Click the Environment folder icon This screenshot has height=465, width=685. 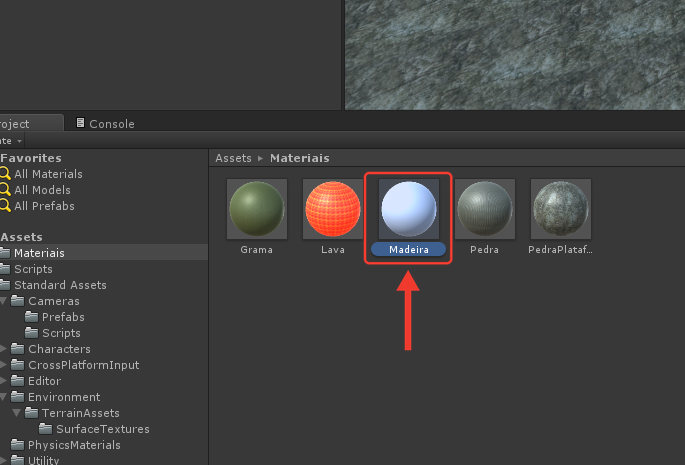point(17,397)
